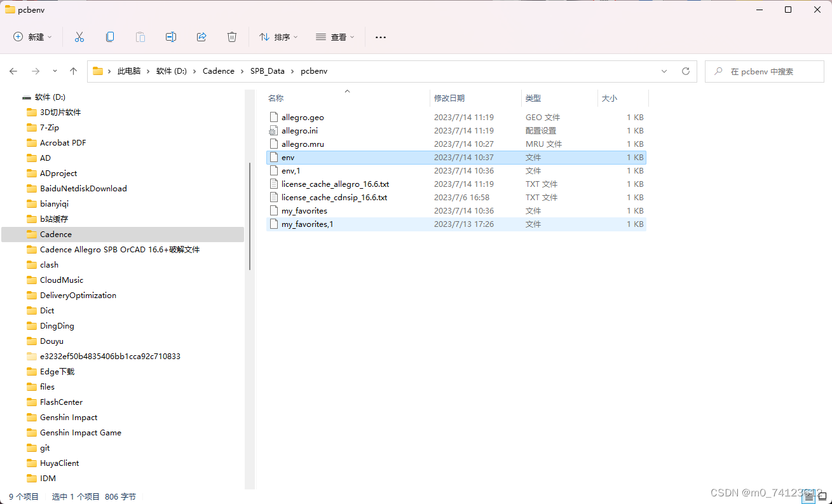Click the search box for pcbenv
832x504 pixels.
point(769,71)
